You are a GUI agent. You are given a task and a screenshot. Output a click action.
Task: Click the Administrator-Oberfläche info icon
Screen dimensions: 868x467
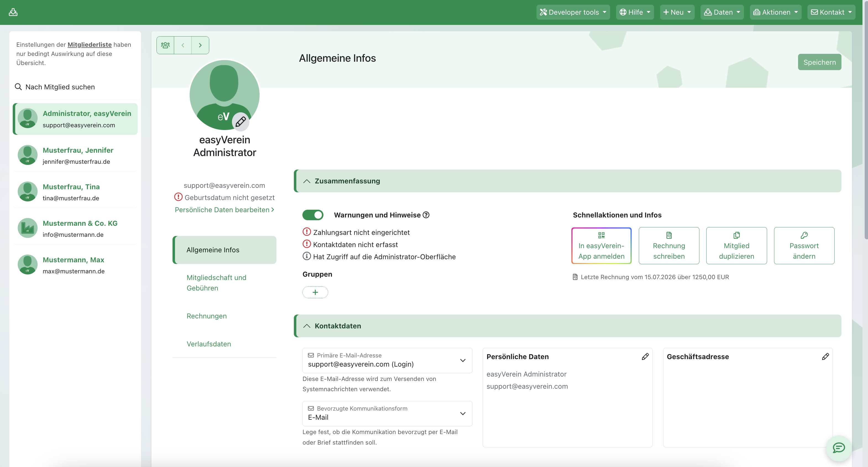[x=307, y=256]
